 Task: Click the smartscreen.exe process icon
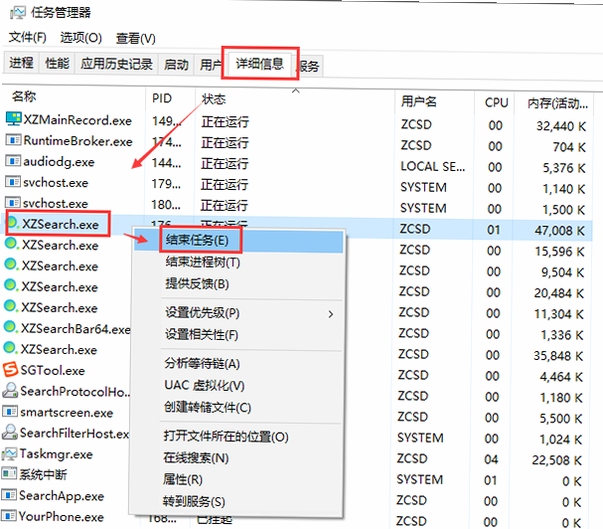pos(10,411)
